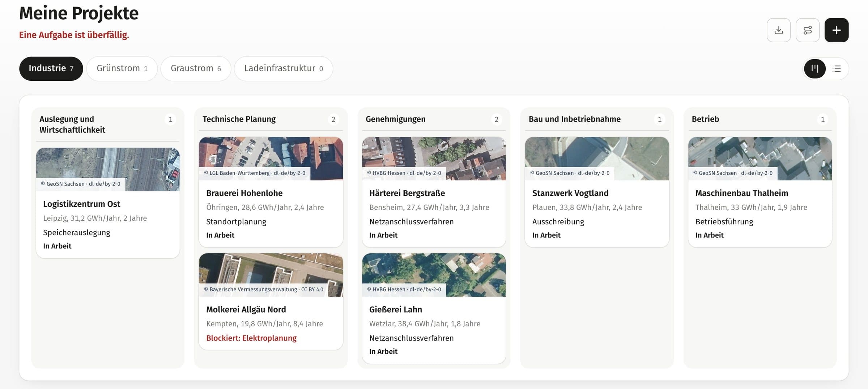
Task: Click the Genehmigungen column header
Action: (396, 119)
